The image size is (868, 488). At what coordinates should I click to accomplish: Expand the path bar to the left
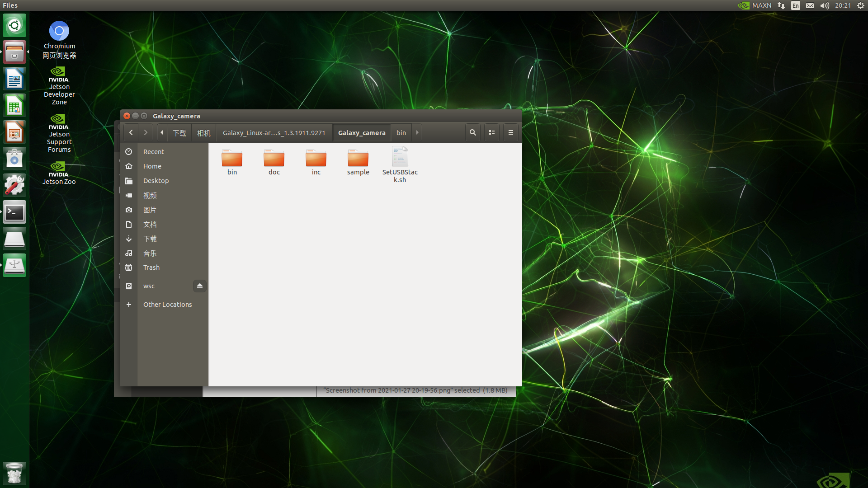tap(162, 132)
